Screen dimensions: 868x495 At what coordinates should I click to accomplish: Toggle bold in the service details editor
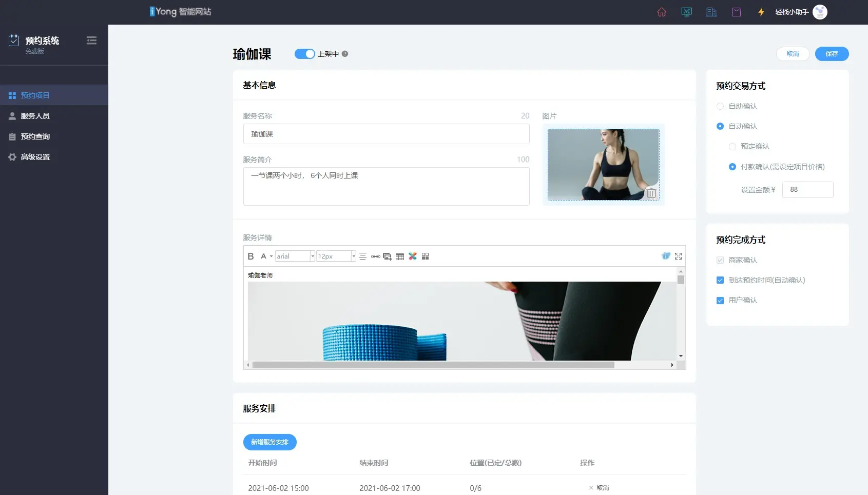tap(250, 256)
